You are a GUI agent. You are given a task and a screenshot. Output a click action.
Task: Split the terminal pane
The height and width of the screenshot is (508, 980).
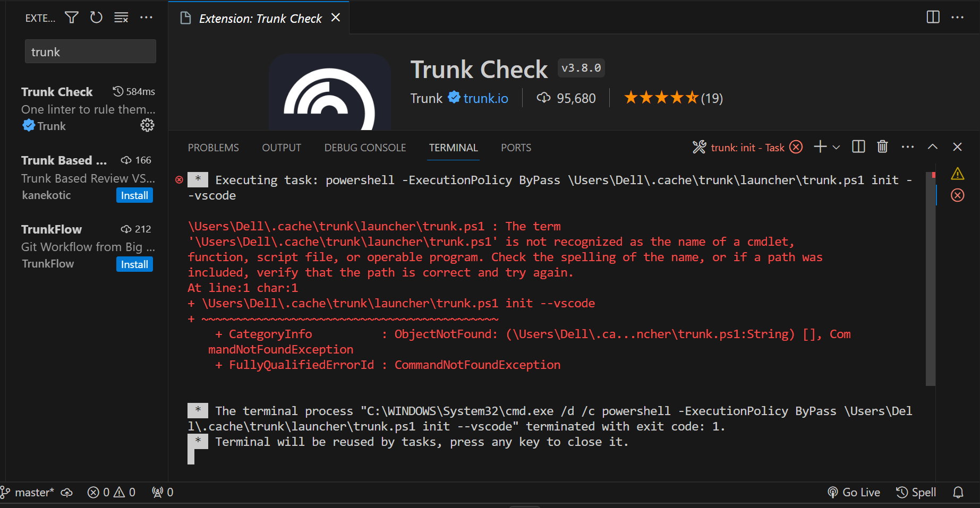click(858, 147)
